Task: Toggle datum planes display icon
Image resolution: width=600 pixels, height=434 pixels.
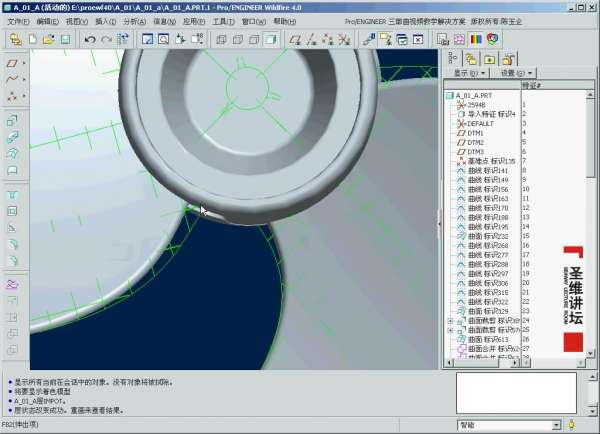Action: coord(295,39)
